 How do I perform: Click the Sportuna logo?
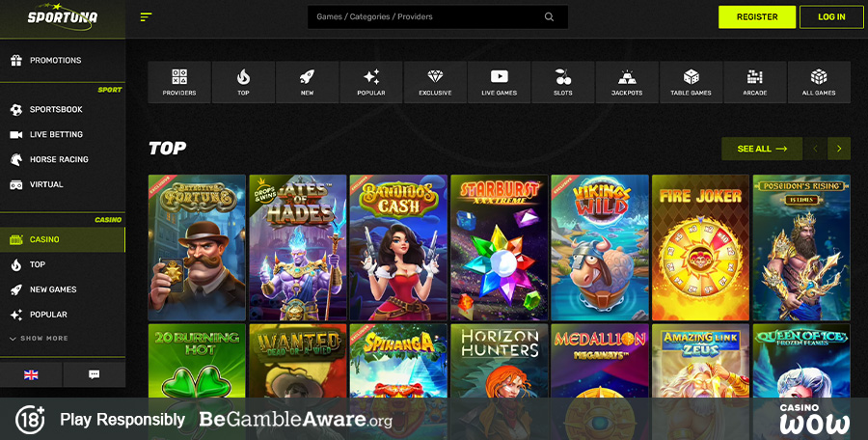[63, 17]
